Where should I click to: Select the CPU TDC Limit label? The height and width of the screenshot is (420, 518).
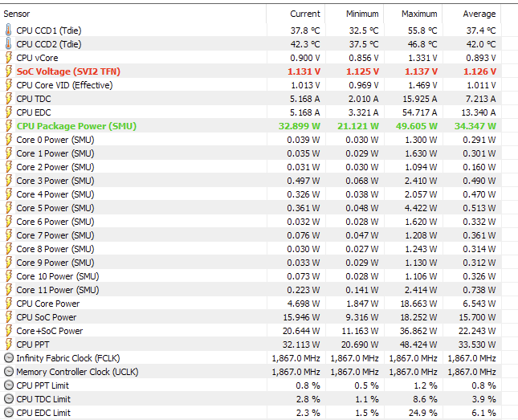tap(43, 399)
